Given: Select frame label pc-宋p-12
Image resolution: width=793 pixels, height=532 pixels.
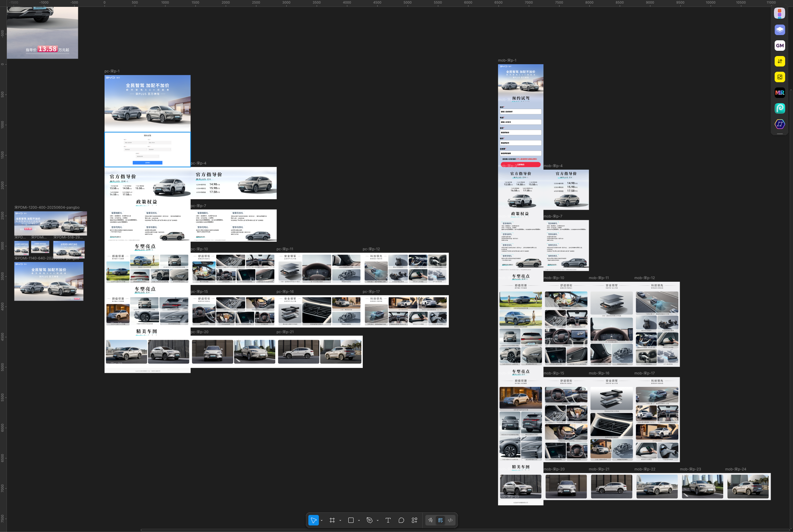Looking at the screenshot, I should (371, 249).
